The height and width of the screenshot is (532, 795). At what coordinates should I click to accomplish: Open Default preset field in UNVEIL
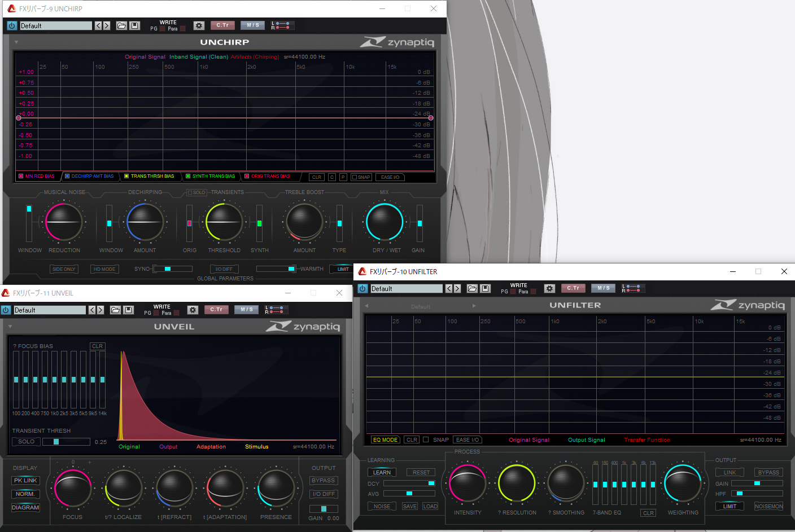[50, 310]
